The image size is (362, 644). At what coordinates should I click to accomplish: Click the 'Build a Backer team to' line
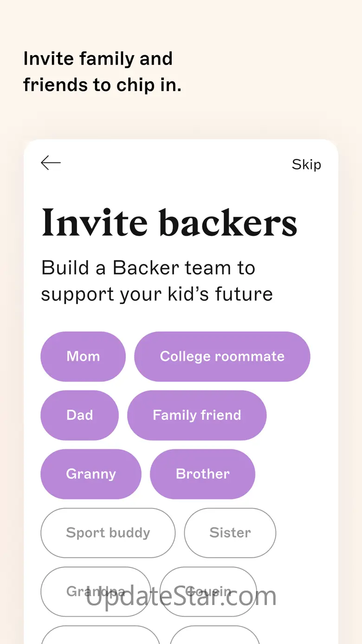click(x=148, y=268)
